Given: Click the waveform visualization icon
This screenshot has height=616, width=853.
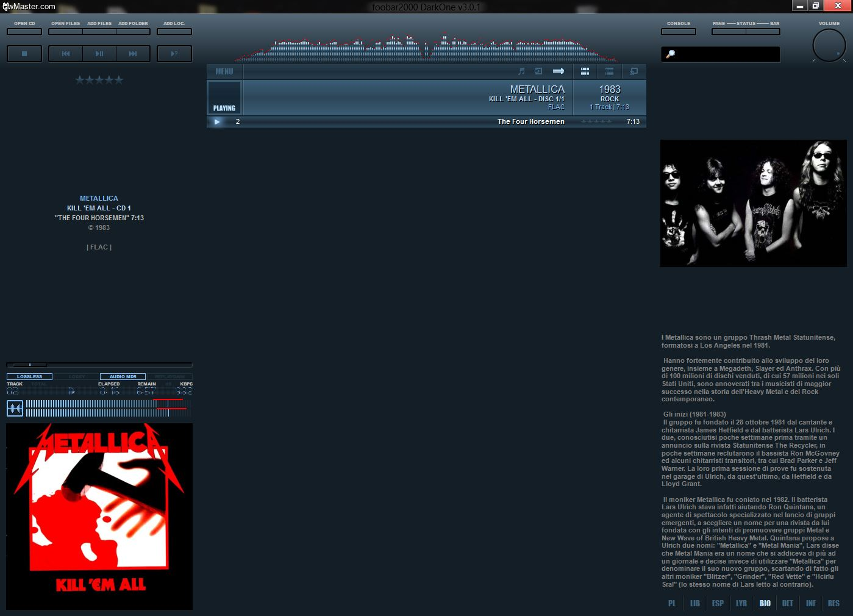Looking at the screenshot, I should pyautogui.click(x=15, y=409).
